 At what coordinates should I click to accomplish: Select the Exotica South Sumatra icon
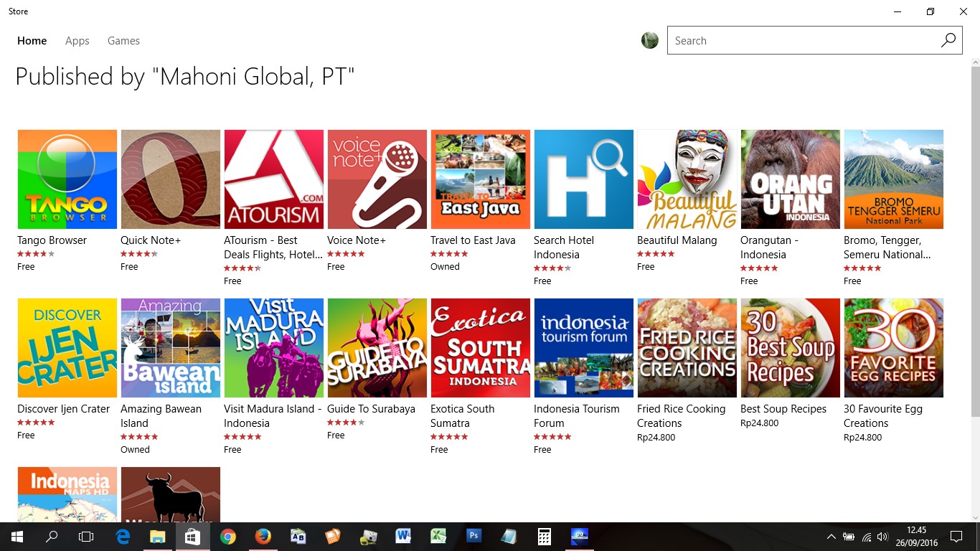point(481,348)
